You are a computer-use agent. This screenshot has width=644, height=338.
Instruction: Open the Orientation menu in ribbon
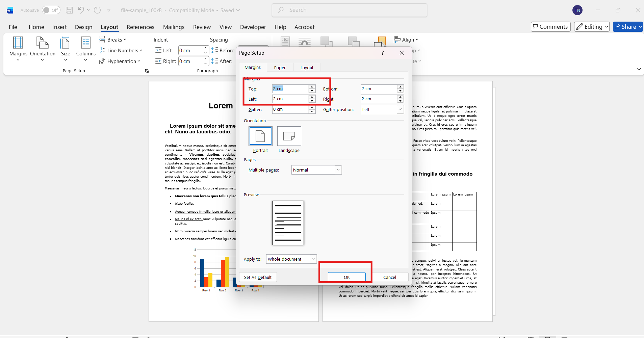43,49
